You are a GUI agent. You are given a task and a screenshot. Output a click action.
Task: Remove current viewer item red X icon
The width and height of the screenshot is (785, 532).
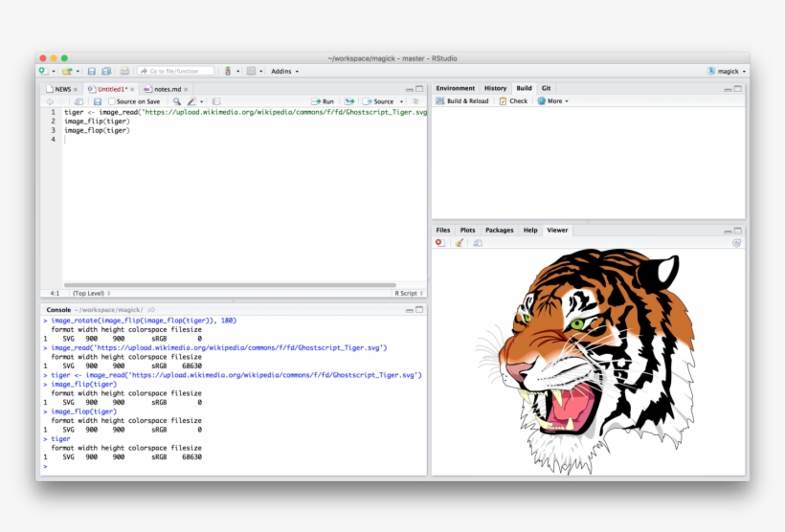(439, 243)
